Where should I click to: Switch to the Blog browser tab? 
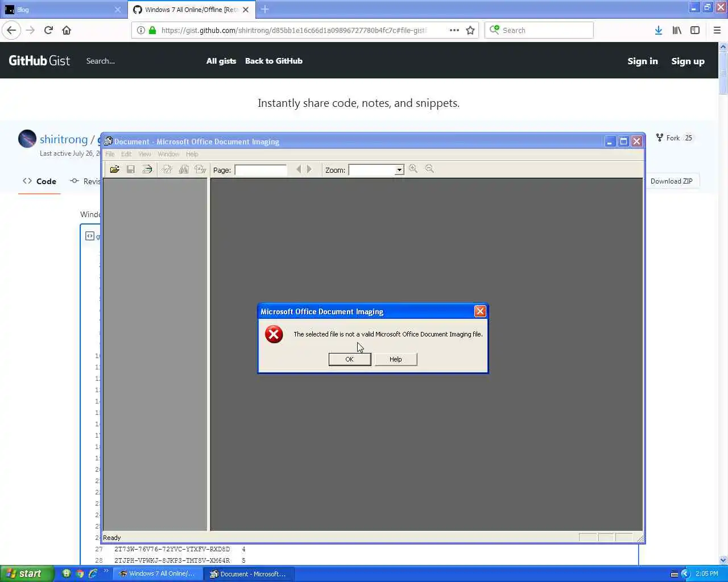(63, 10)
